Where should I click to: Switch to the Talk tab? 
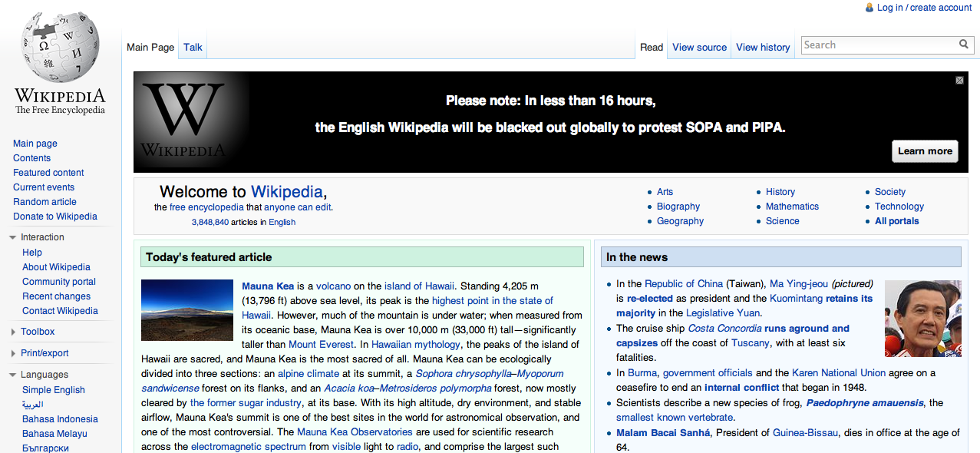(x=192, y=46)
